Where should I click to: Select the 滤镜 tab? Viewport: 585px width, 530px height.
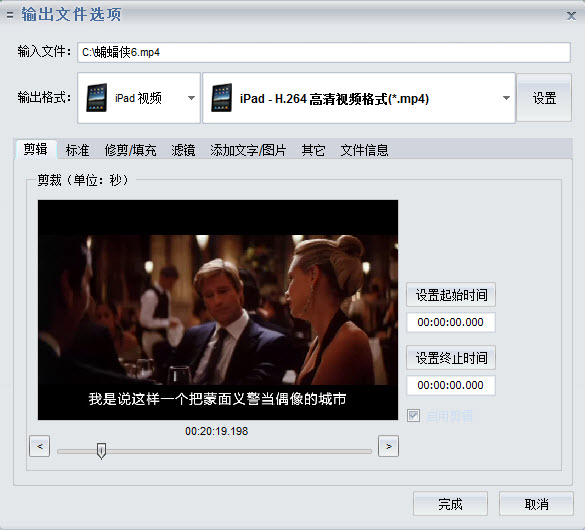click(183, 150)
